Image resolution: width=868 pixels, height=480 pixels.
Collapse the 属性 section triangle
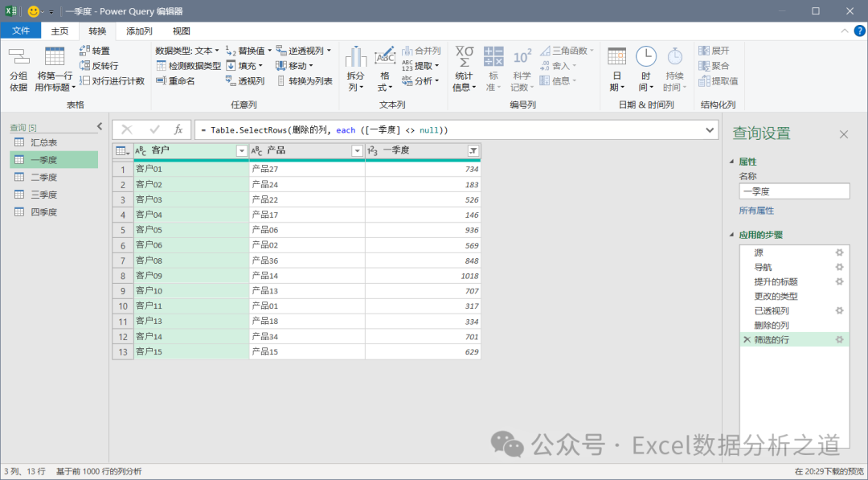[x=732, y=162]
